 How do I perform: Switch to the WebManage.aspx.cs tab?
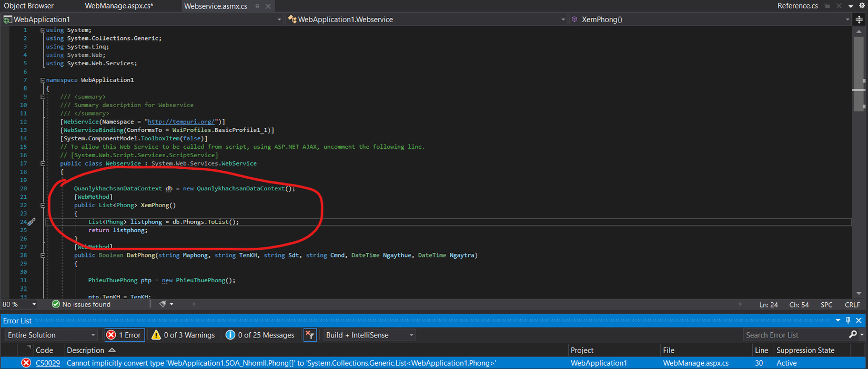pos(119,6)
